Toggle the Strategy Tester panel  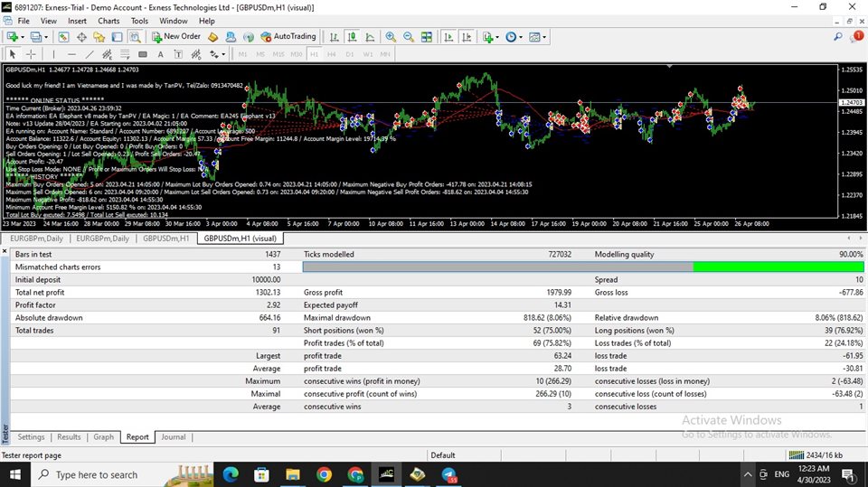[x=135, y=37]
